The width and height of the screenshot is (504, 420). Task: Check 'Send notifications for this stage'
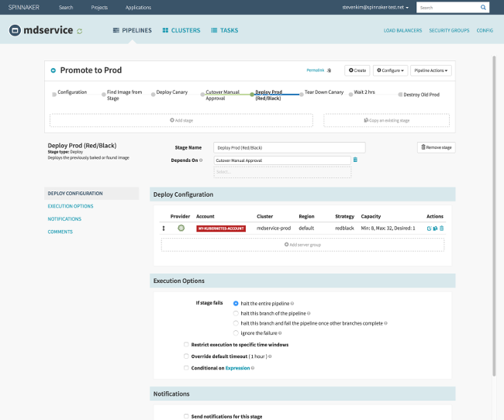[186, 416]
